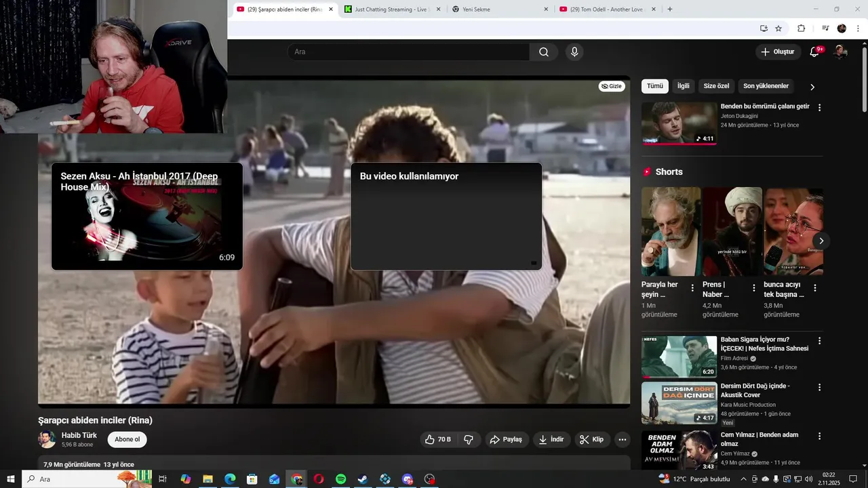Select the Tümü filter chip
868x488 pixels.
click(x=655, y=86)
